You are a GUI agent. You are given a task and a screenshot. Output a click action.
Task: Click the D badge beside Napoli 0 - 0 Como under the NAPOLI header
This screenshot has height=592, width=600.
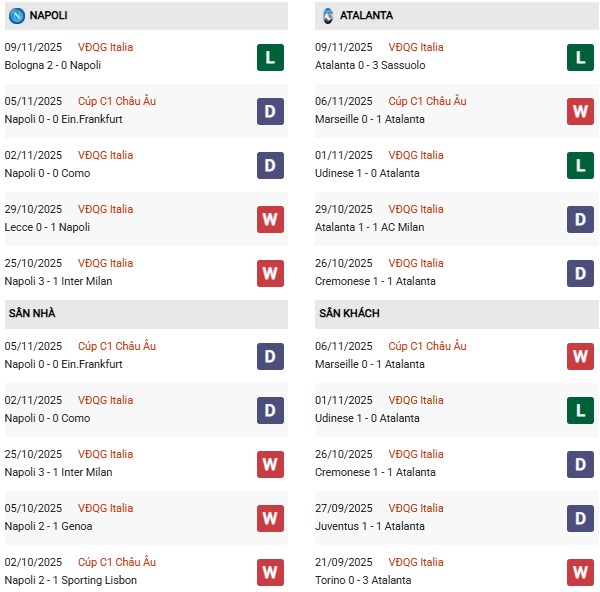click(x=270, y=165)
